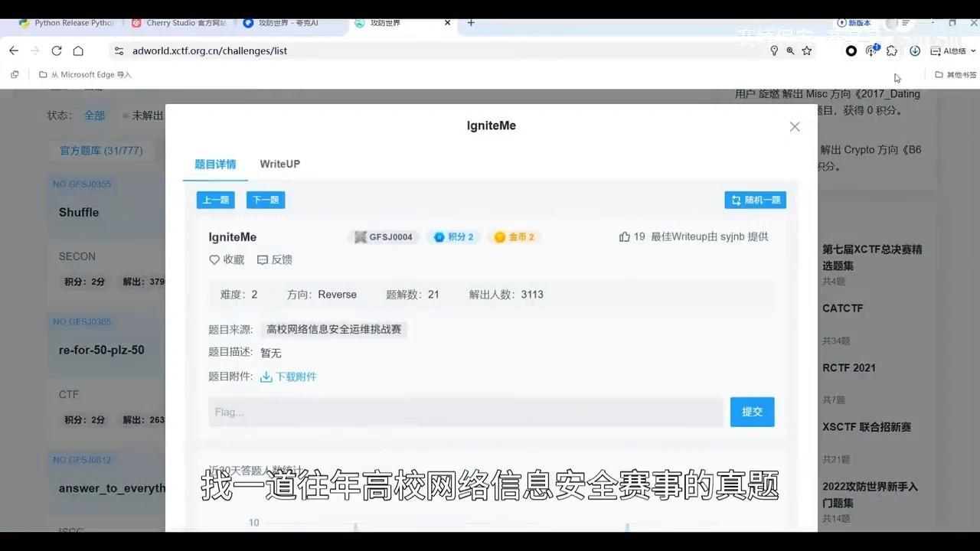
Task: Load a random challenge with 随机一题
Action: pyautogui.click(x=755, y=200)
